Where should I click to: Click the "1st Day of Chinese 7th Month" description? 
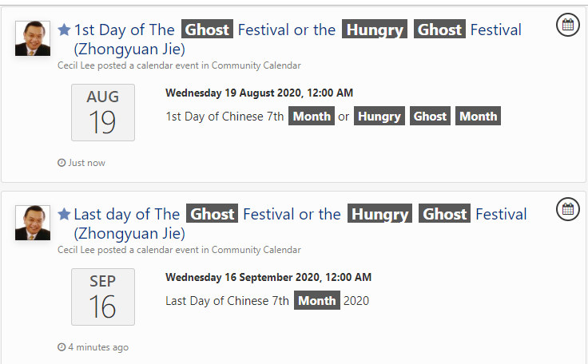point(332,117)
